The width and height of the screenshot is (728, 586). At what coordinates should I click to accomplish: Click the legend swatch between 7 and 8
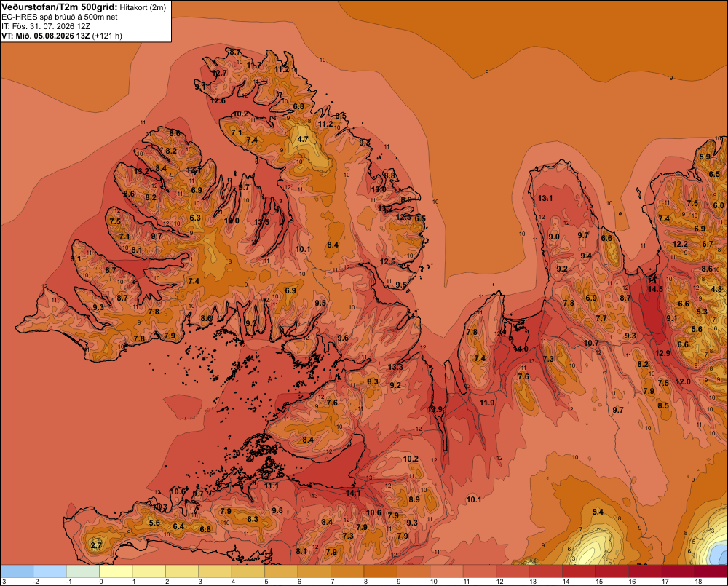(347, 571)
